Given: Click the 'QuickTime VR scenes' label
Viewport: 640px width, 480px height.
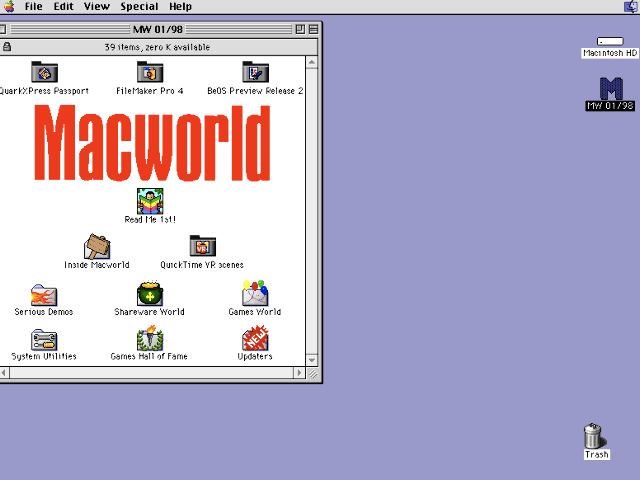Looking at the screenshot, I should tap(202, 265).
